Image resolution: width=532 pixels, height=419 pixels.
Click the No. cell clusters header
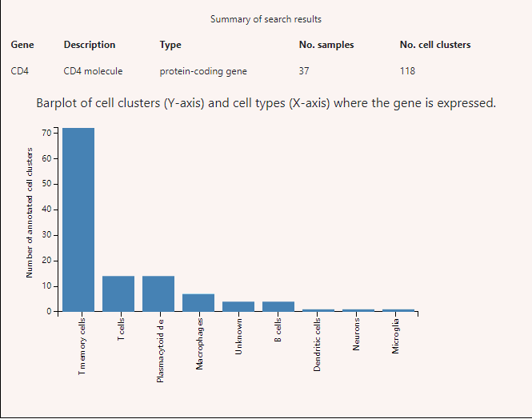pyautogui.click(x=435, y=45)
